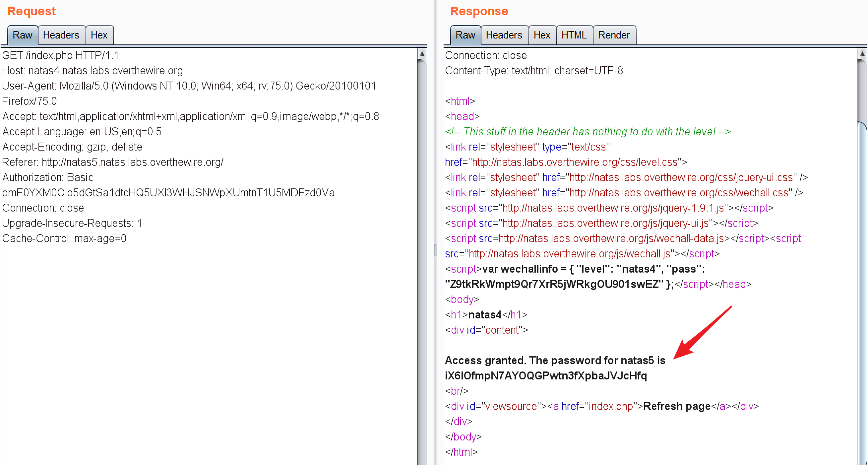868x465 pixels.
Task: Click the 'Refresh page' viewsource link line
Action: click(x=602, y=406)
